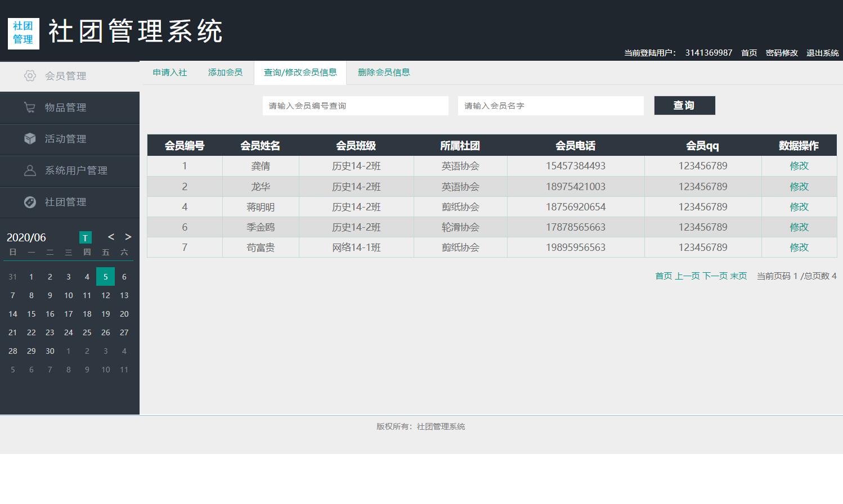Image resolution: width=843 pixels, height=504 pixels.
Task: Click 修改 for member 苟富贵
Action: click(799, 247)
